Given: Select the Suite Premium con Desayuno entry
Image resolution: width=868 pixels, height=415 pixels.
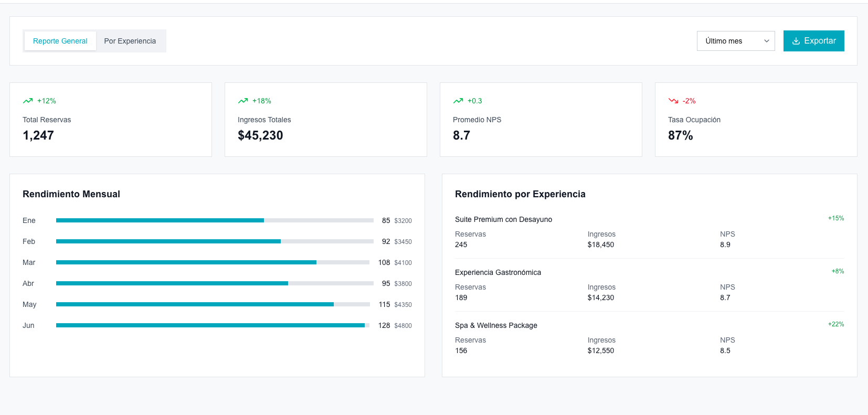Looking at the screenshot, I should [503, 219].
